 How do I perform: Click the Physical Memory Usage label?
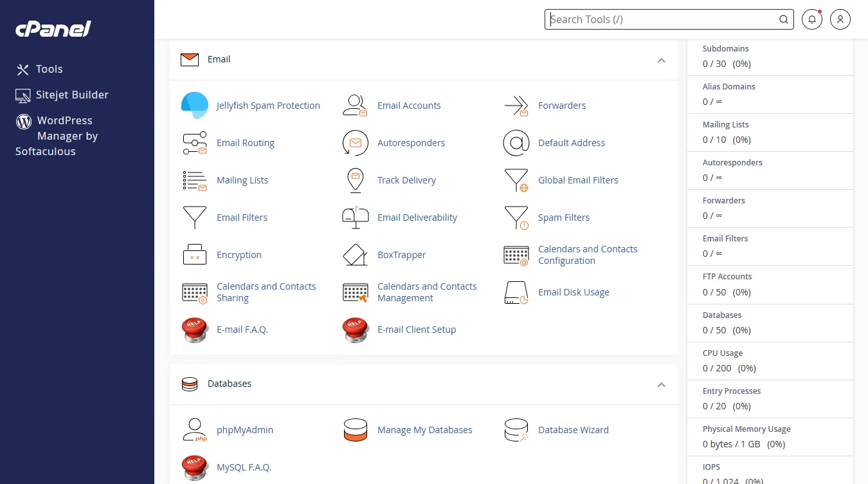[x=746, y=429]
